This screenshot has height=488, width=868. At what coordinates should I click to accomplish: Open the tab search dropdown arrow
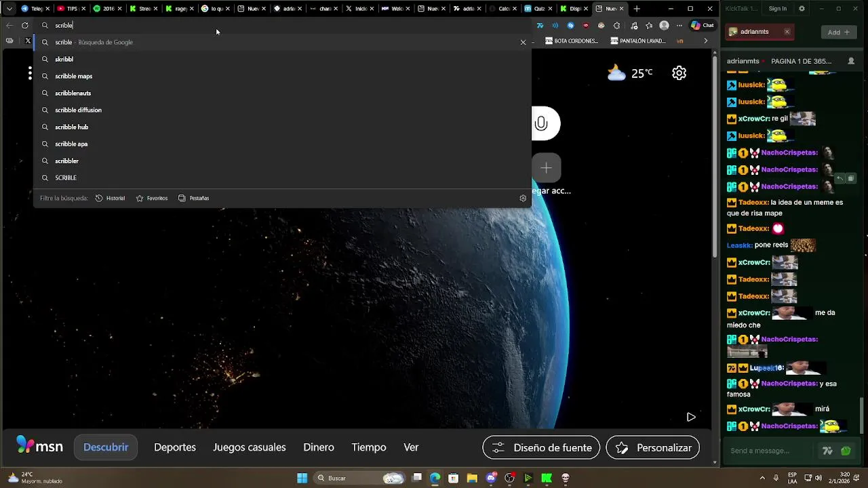(x=9, y=9)
